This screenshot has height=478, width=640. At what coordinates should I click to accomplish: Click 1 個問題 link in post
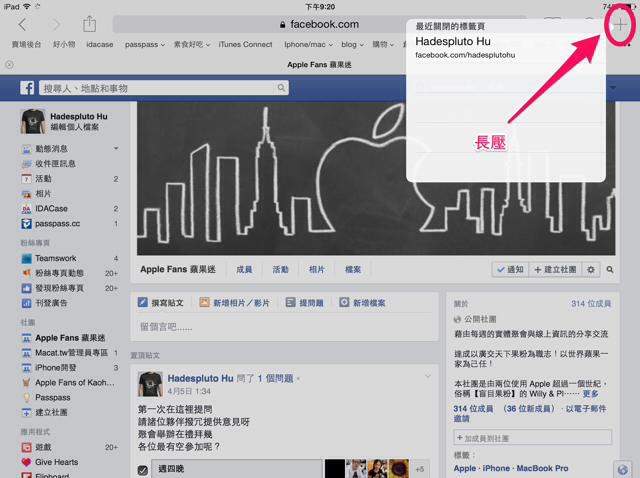pos(275,378)
